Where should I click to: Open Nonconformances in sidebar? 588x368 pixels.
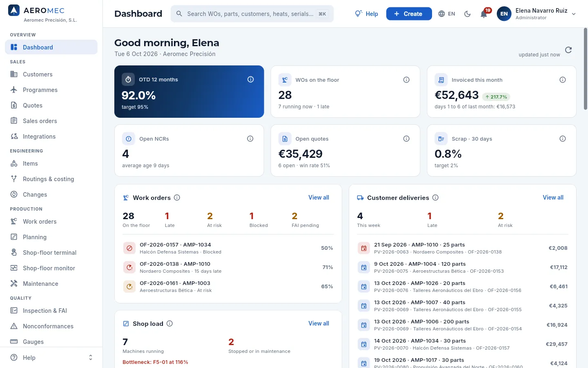coord(51,326)
